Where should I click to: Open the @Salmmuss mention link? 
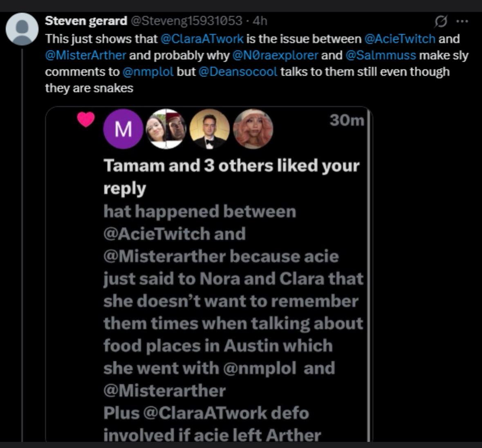click(x=381, y=55)
